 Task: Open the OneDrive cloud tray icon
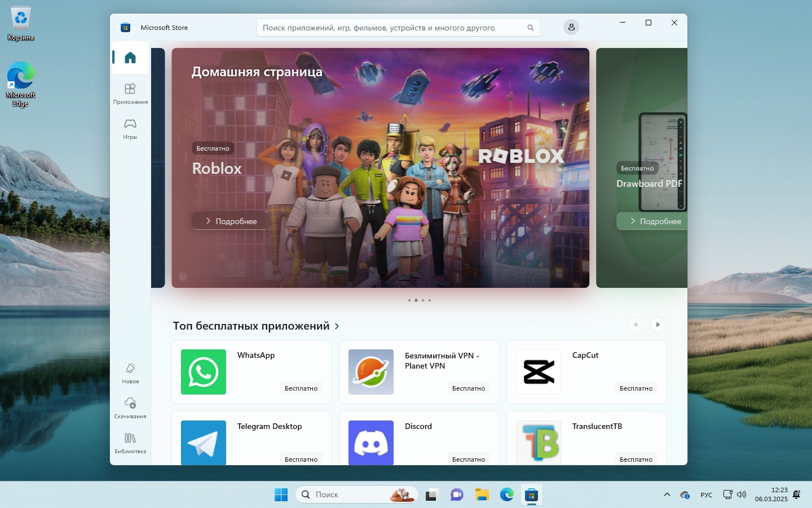click(x=685, y=494)
